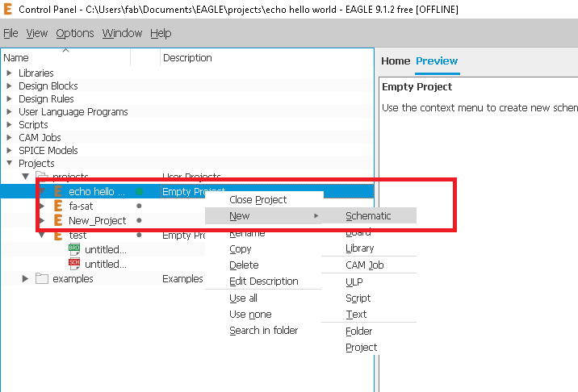
Task: Toggle the gray dot on fa-sat project
Action: point(139,206)
